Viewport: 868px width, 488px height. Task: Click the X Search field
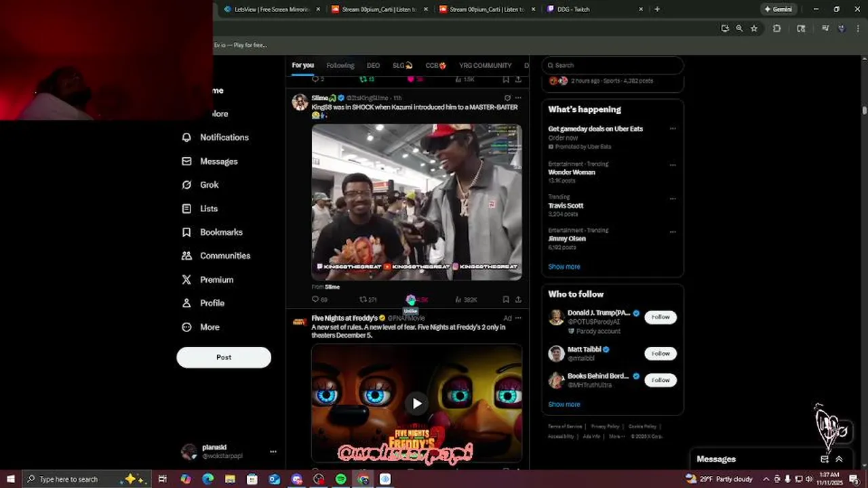point(613,65)
